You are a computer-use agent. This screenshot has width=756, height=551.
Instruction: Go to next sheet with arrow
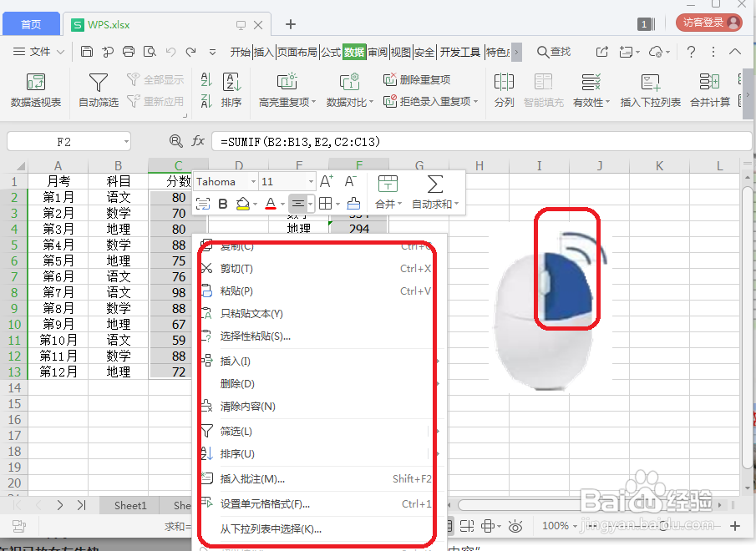[60, 505]
